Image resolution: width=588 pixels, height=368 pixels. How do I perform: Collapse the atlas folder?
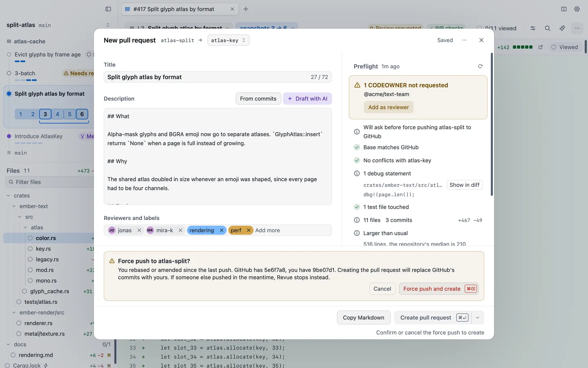[25, 227]
